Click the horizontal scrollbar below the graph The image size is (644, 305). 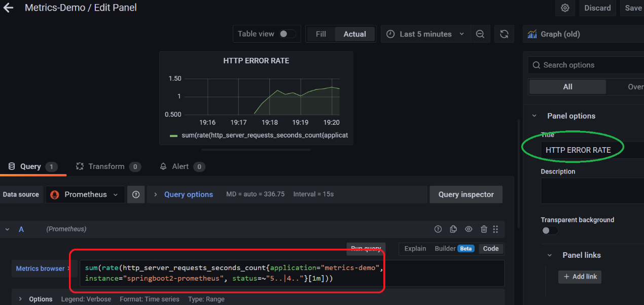click(x=256, y=150)
